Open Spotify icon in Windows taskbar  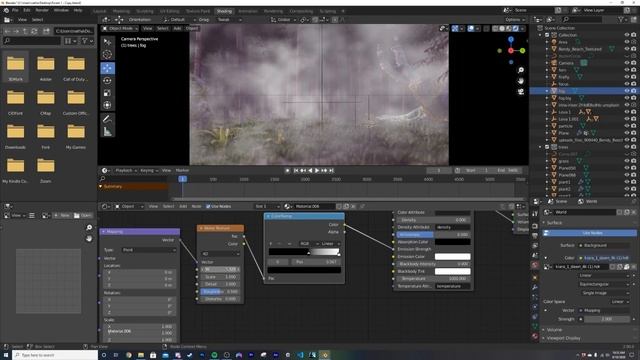(x=214, y=355)
